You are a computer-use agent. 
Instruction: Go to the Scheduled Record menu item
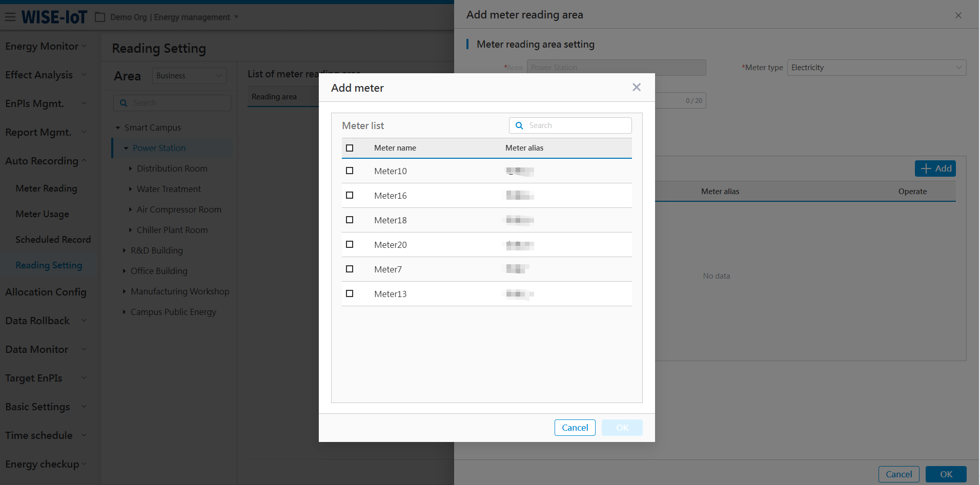[53, 240]
